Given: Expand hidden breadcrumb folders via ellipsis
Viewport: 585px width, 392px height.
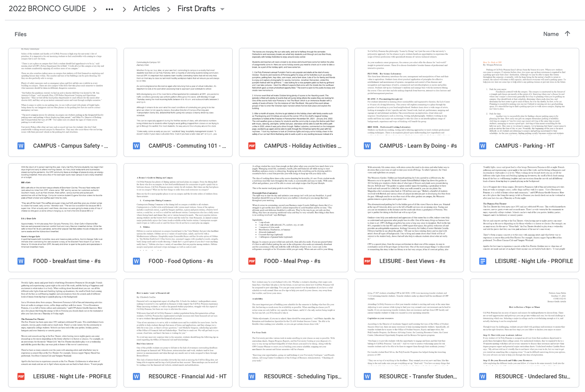Looking at the screenshot, I should pyautogui.click(x=109, y=9).
